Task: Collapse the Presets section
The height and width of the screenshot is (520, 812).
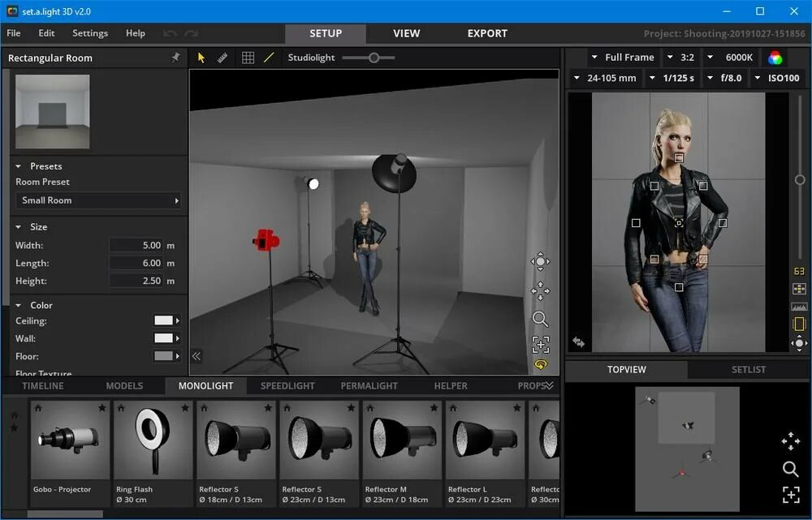Action: click(19, 166)
